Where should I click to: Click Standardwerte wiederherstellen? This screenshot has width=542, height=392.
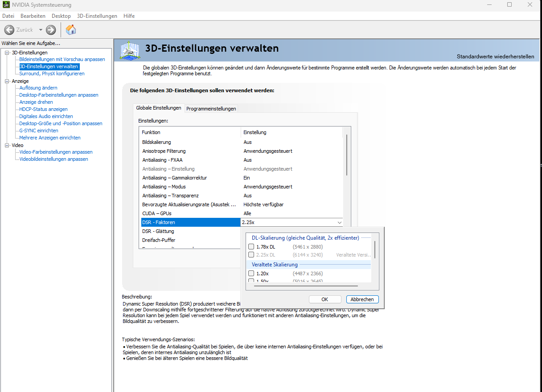click(x=495, y=57)
